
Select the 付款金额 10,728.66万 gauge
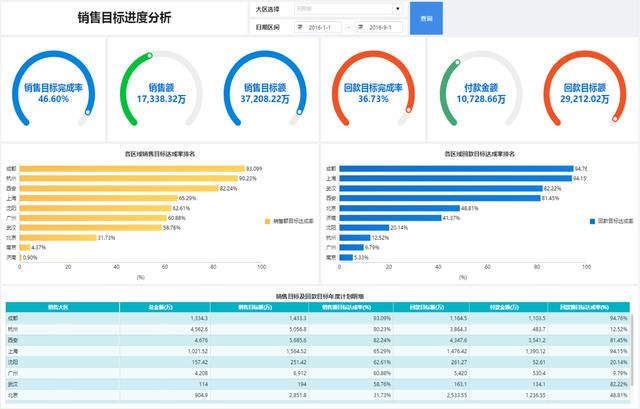(x=481, y=89)
